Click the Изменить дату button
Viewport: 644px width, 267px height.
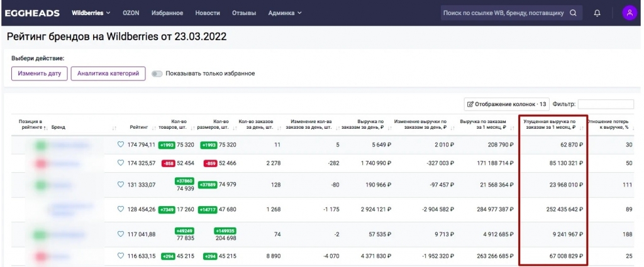pyautogui.click(x=40, y=74)
